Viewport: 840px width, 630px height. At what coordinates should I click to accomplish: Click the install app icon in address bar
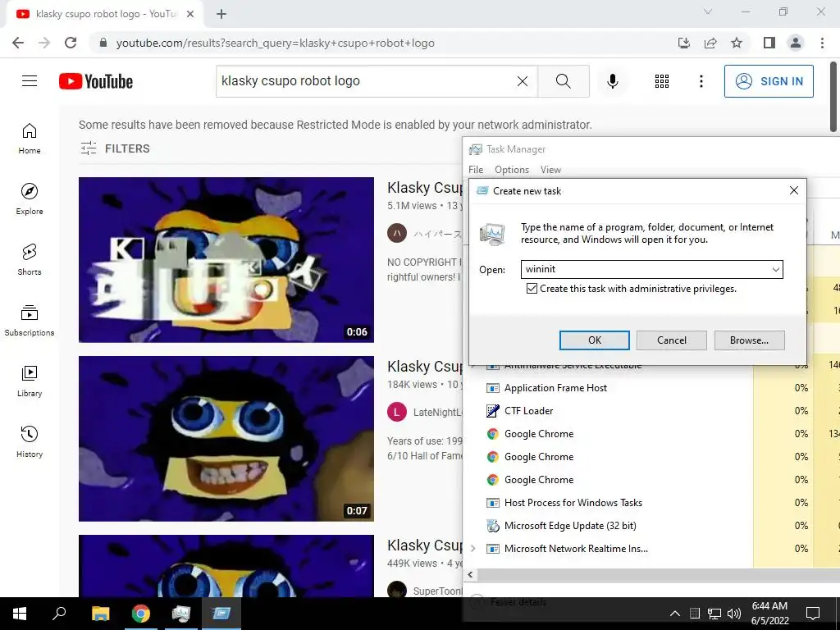point(684,43)
